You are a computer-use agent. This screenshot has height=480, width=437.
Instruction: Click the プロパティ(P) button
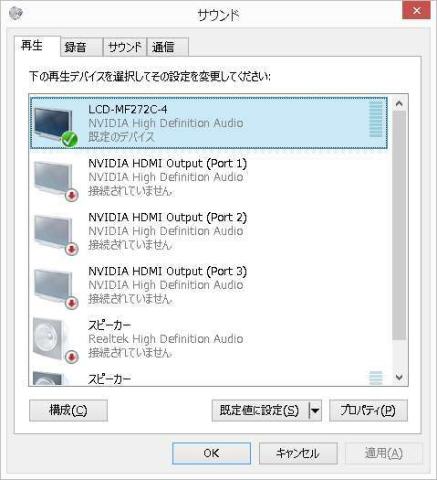tap(368, 411)
